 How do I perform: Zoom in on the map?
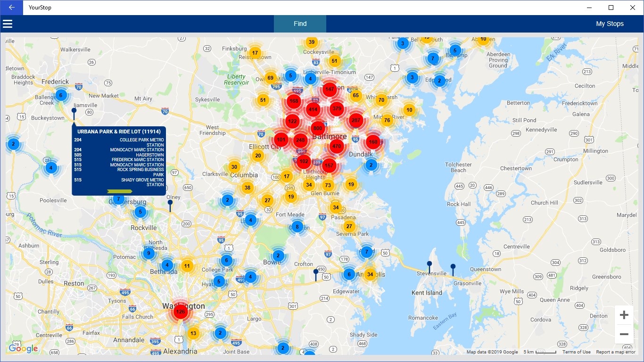click(x=624, y=315)
